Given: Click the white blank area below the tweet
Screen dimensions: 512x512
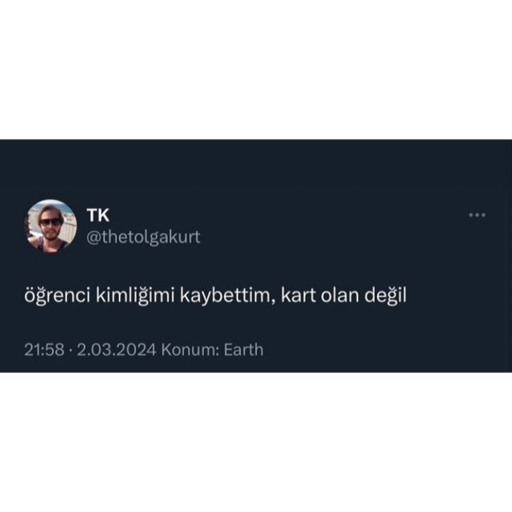Looking at the screenshot, I should tap(256, 442).
